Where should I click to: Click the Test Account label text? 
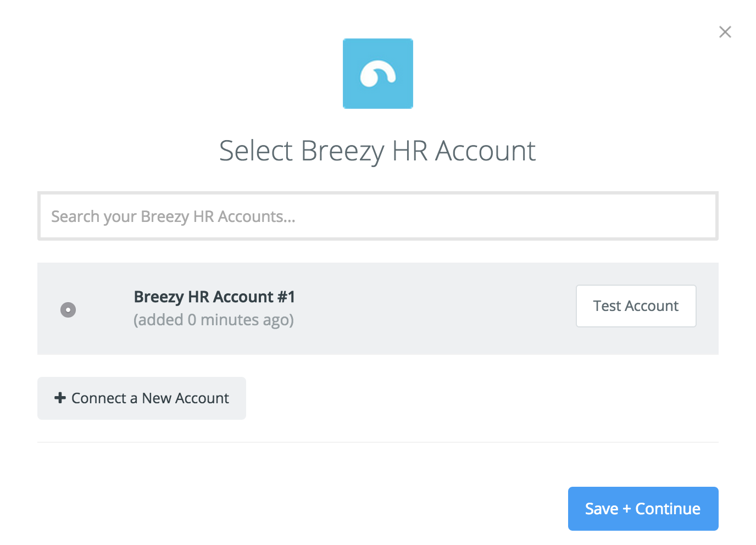click(x=636, y=306)
